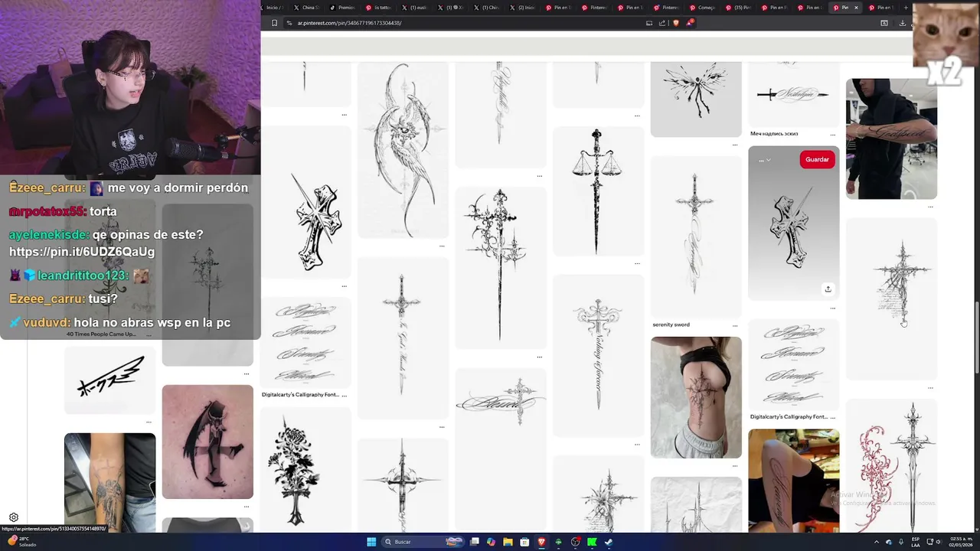This screenshot has width=980, height=551.
Task: Open the scales of justice sword pin
Action: 597,191
